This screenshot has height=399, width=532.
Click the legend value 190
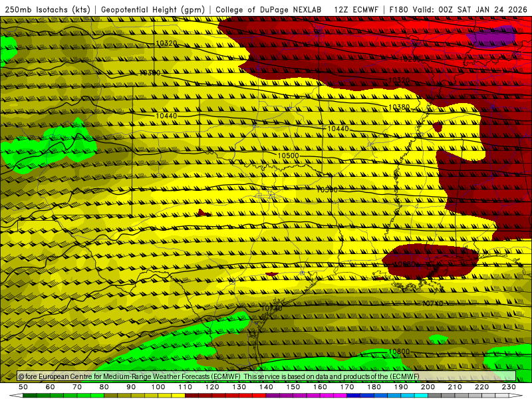(401, 387)
